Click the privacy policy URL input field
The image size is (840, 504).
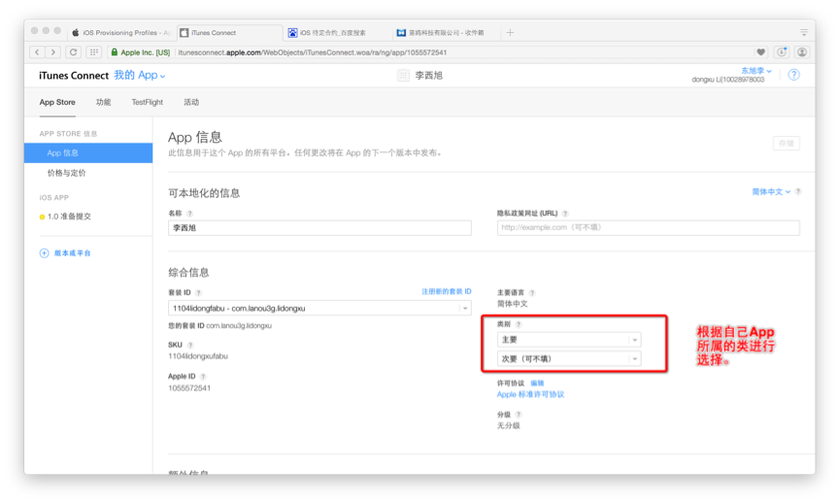click(x=649, y=227)
